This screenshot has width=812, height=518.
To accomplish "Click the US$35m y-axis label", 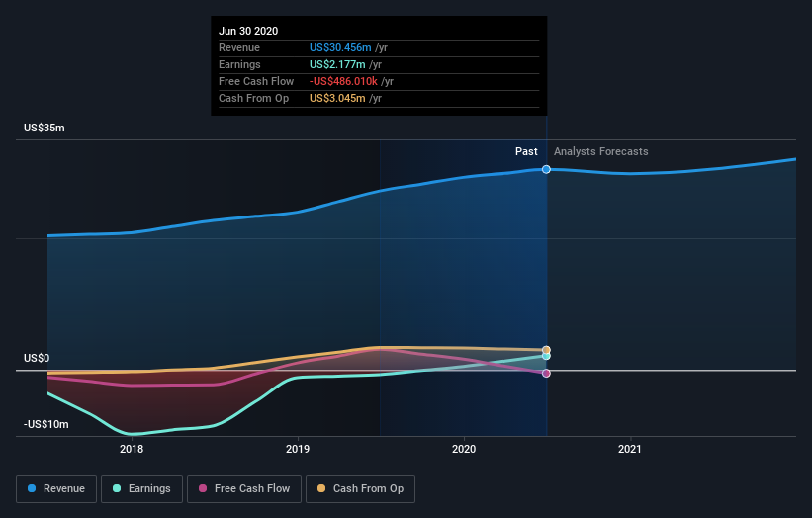I will (45, 128).
